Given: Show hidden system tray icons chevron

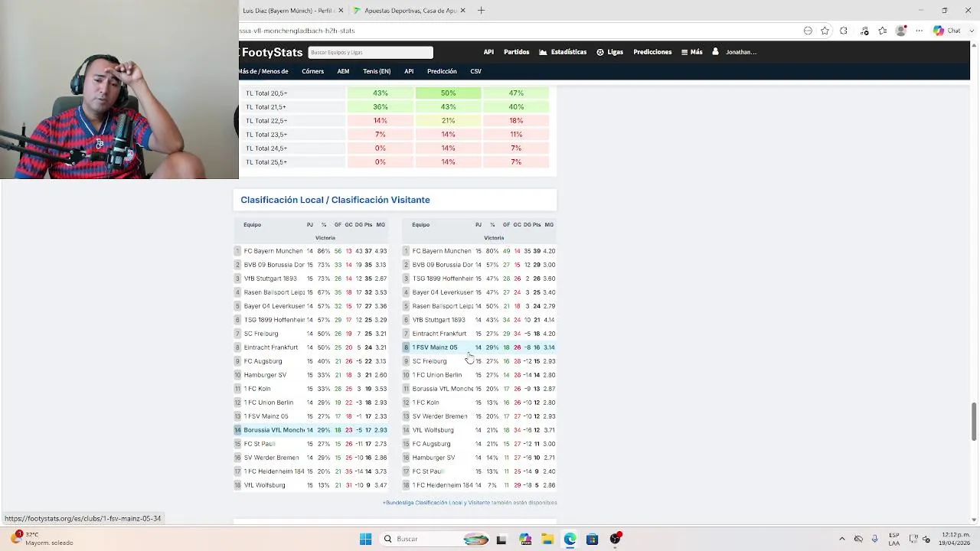Looking at the screenshot, I should tap(842, 539).
